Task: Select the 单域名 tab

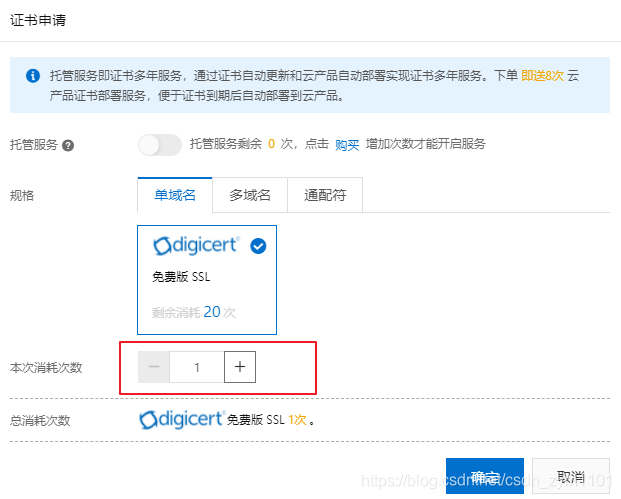Action: click(175, 195)
